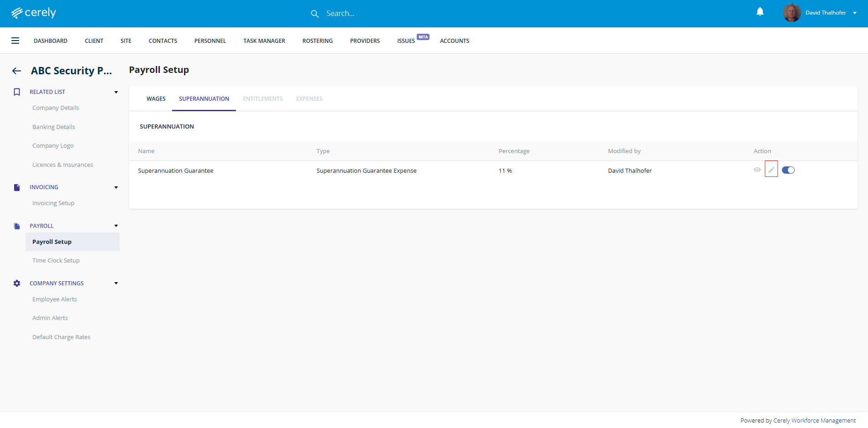This screenshot has width=868, height=428.
Task: View Superannuation Guarantee via eye icon
Action: pos(757,170)
